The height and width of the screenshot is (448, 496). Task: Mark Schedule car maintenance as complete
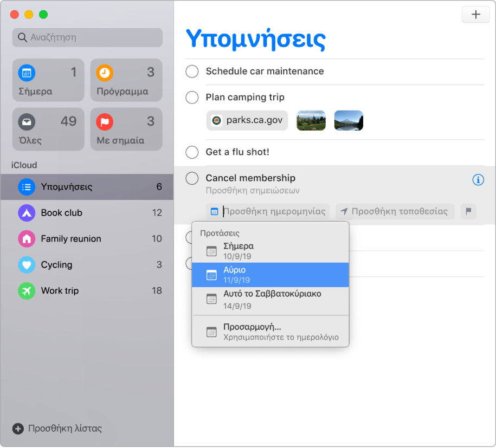(192, 71)
